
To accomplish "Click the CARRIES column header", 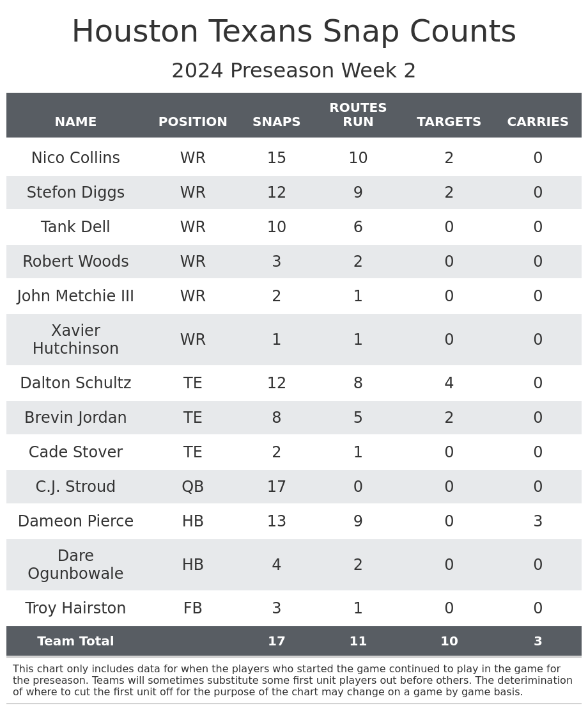I will (x=538, y=122).
